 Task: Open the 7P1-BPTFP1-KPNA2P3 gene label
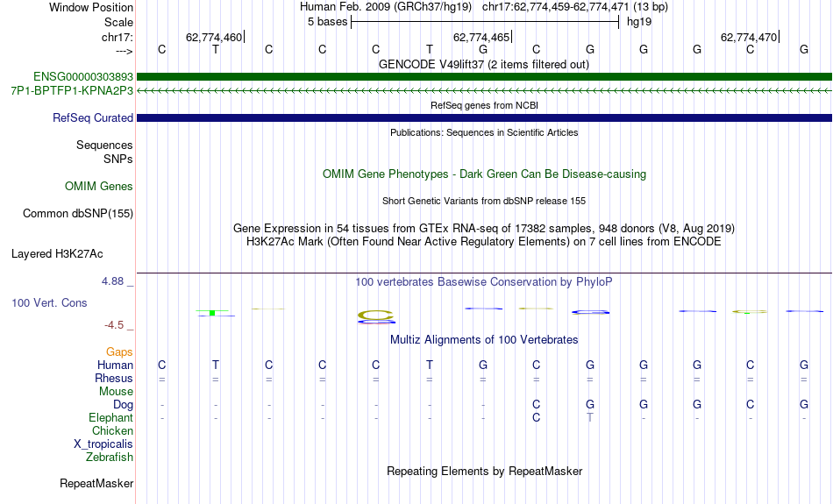click(x=72, y=91)
